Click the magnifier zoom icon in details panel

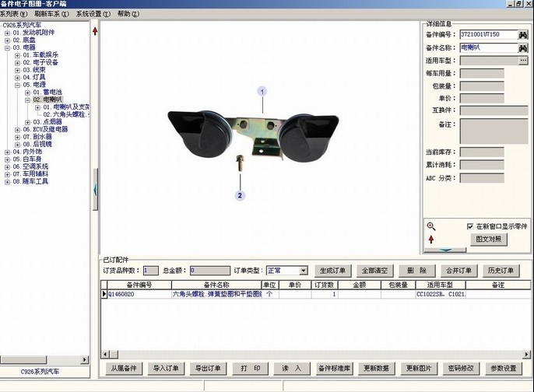pos(431,226)
